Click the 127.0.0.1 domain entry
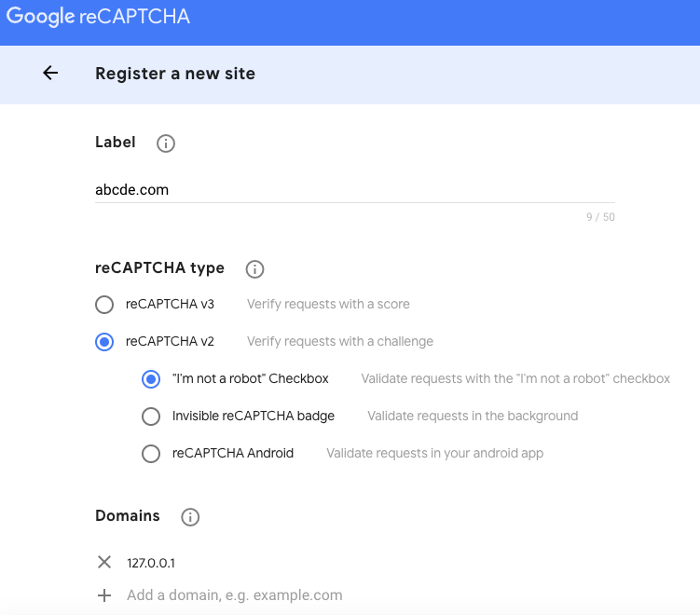This screenshot has height=615, width=700. (x=151, y=563)
